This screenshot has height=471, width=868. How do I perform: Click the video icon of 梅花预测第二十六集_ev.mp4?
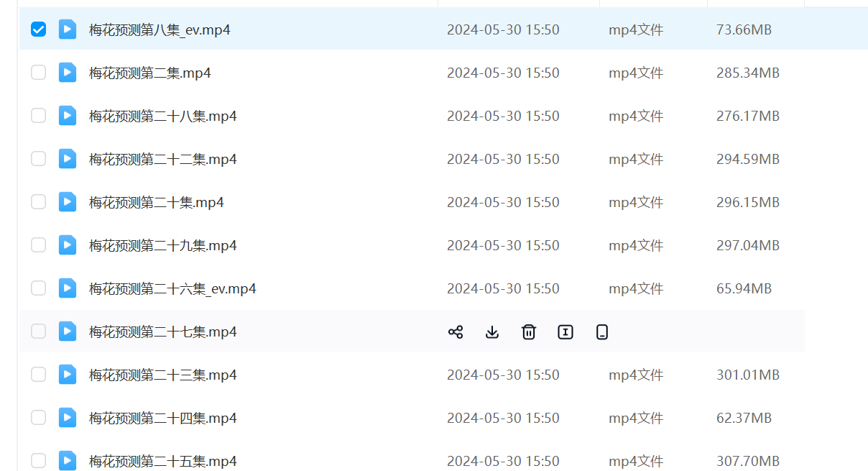point(68,288)
